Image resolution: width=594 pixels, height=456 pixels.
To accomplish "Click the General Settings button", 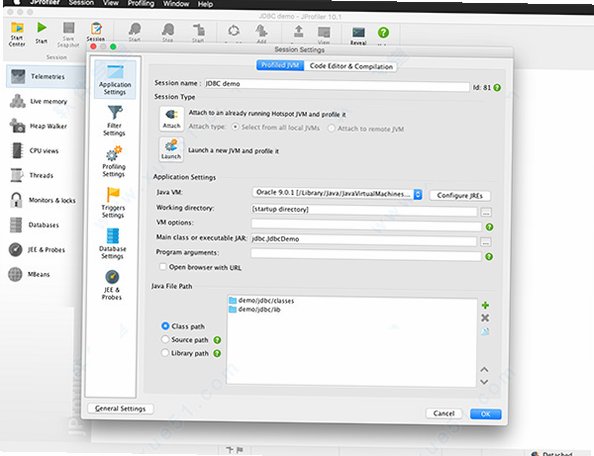I will click(120, 409).
